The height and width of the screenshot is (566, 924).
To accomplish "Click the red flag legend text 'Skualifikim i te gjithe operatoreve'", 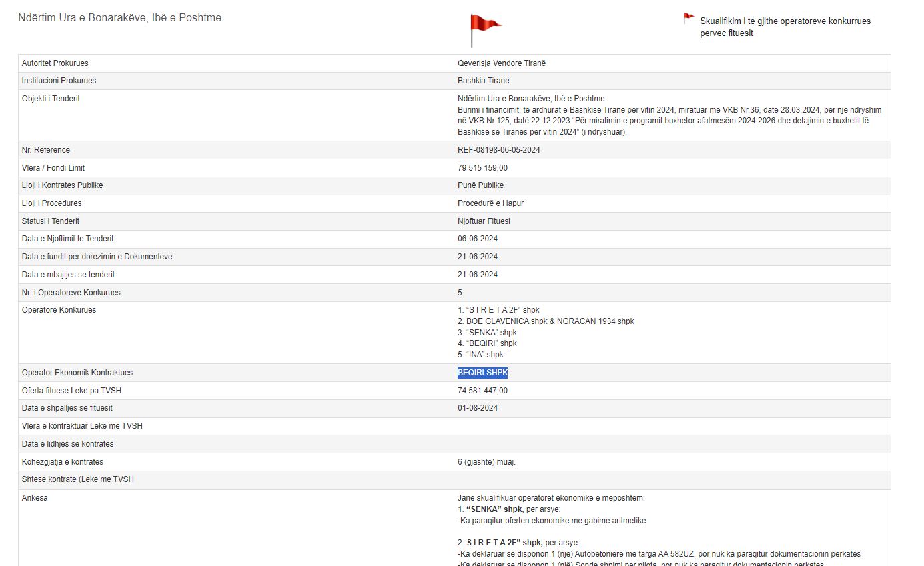I will [x=785, y=27].
